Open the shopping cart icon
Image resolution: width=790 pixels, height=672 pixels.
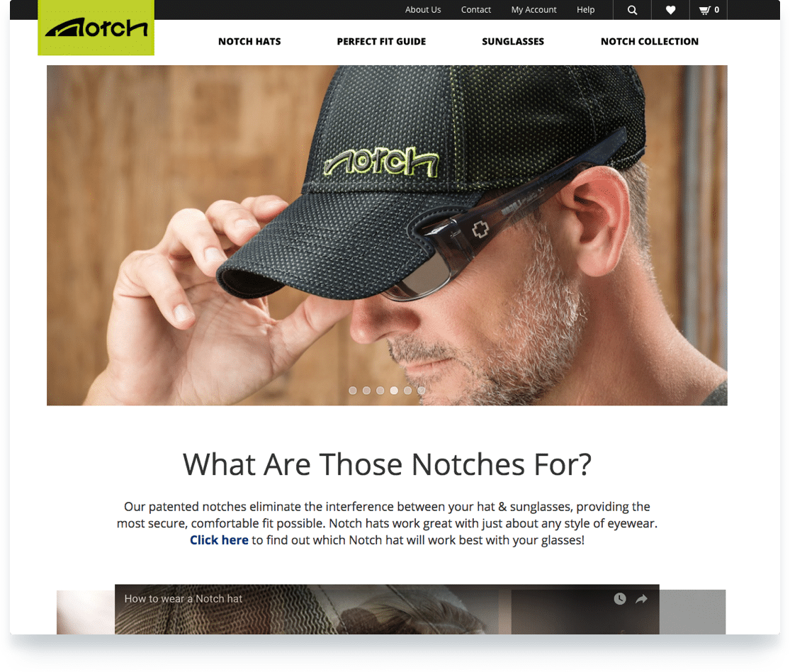pos(709,10)
